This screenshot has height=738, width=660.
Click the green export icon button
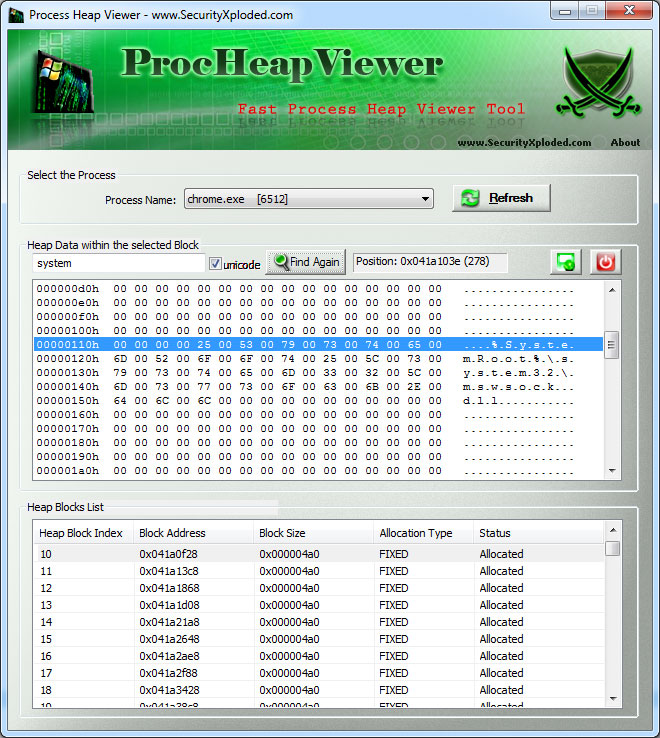point(566,262)
